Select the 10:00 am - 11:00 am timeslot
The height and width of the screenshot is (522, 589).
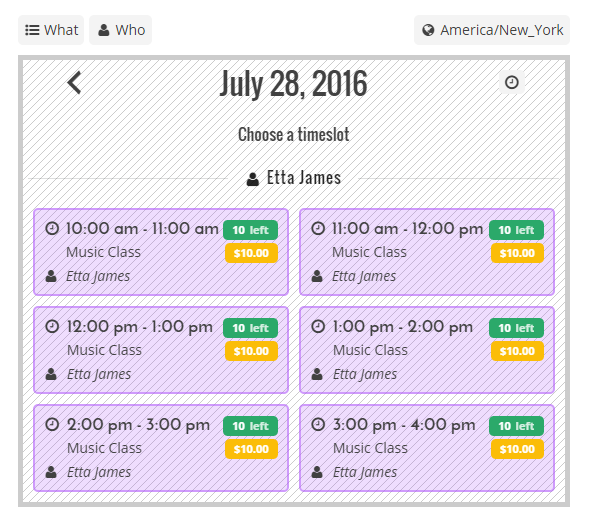[161, 252]
